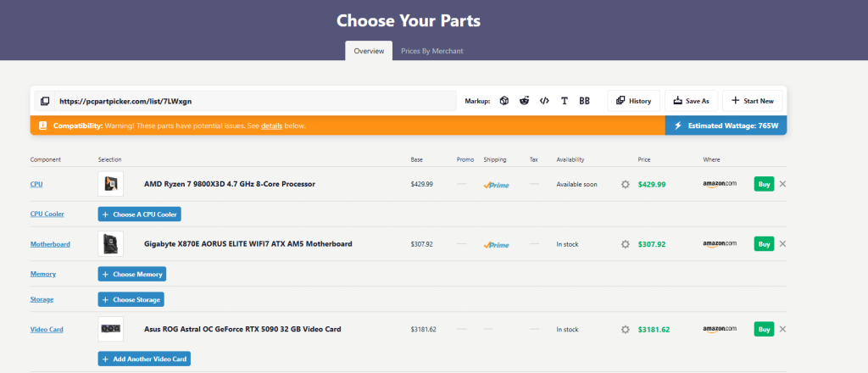Click the $3181.62 video card price
The width and height of the screenshot is (868, 373).
[x=654, y=329]
